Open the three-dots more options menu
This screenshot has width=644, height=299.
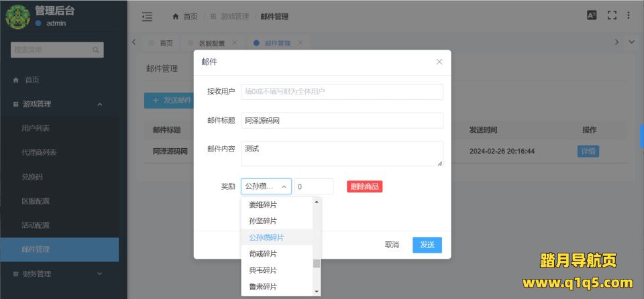629,15
